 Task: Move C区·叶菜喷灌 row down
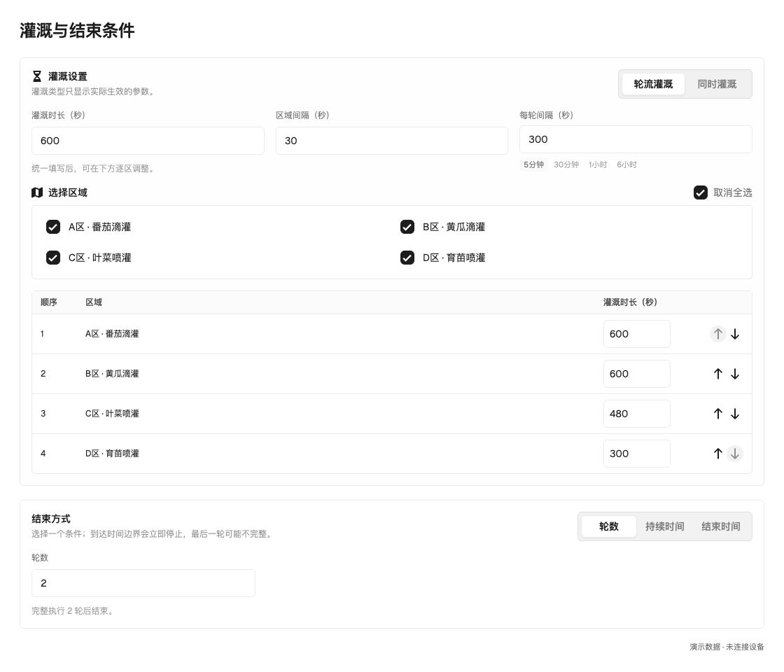(x=735, y=414)
